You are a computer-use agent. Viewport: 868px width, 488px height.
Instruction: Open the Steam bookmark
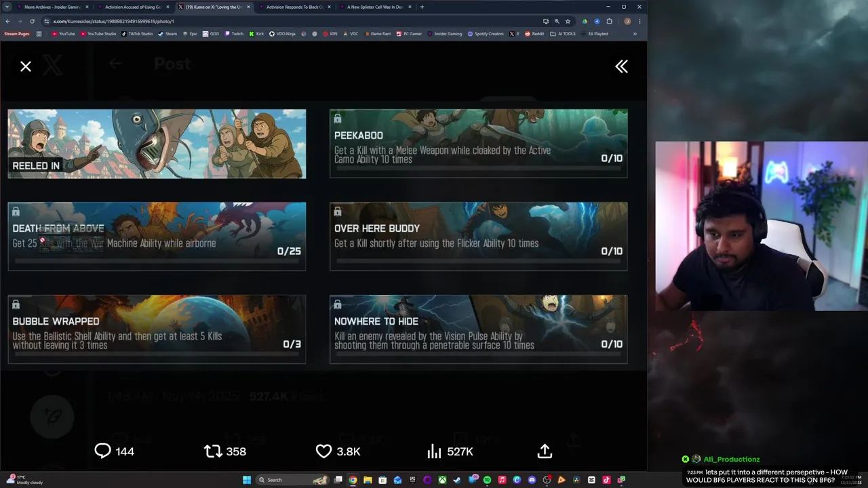167,33
